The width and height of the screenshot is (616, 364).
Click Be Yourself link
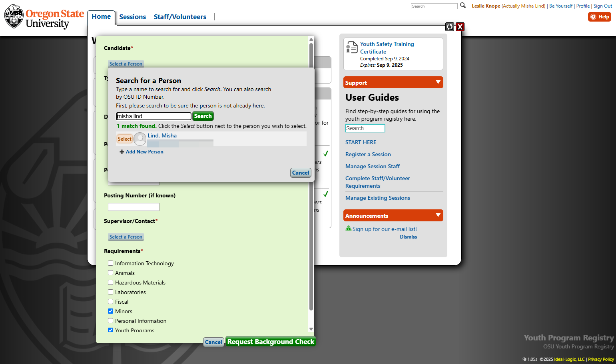(x=561, y=6)
